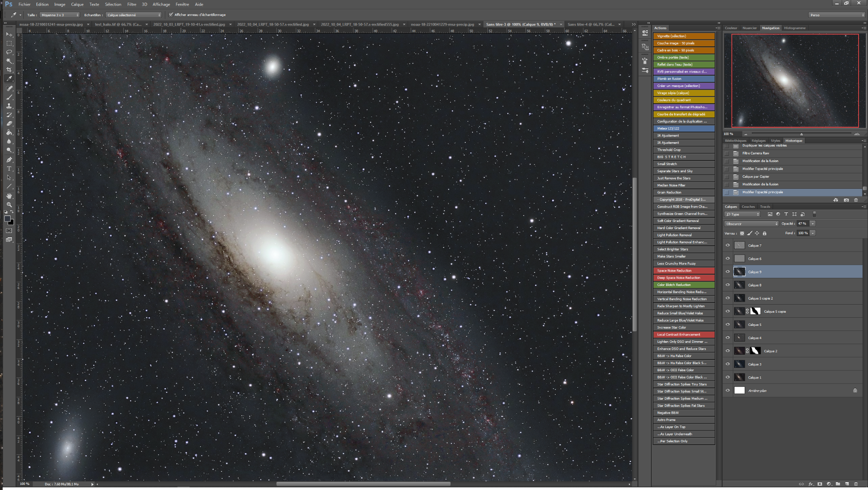
Task: Select the Eyedropper tool in the toolbox
Action: tap(9, 79)
